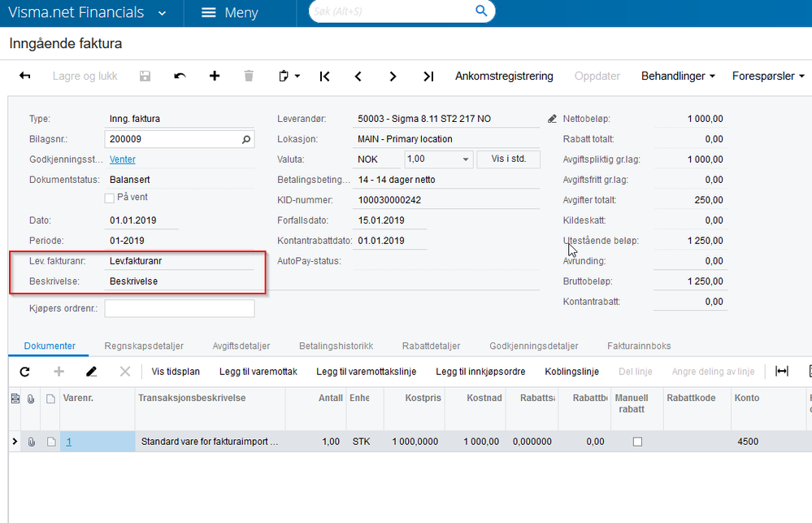Go to first record icon
This screenshot has width=812, height=523.
tap(324, 76)
